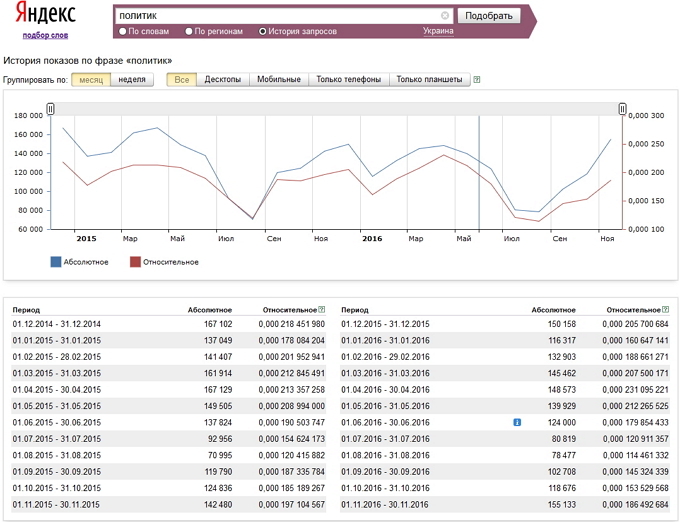
Task: Click the period 01.06.2015 - 30.06.2015
Action: click(x=56, y=422)
